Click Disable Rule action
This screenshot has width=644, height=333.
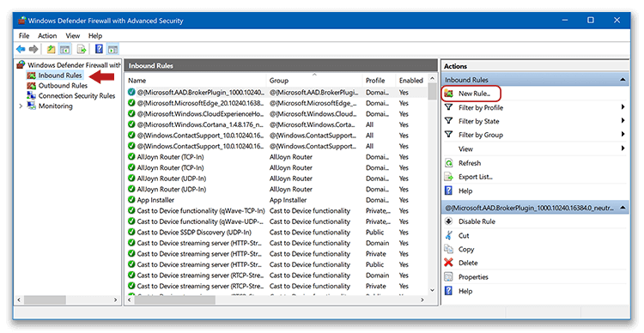(x=477, y=221)
